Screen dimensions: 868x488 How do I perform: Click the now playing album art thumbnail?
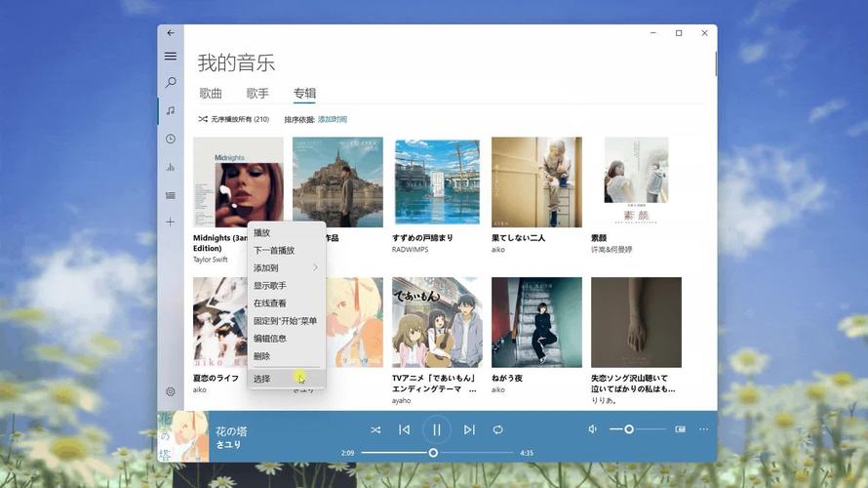click(183, 436)
